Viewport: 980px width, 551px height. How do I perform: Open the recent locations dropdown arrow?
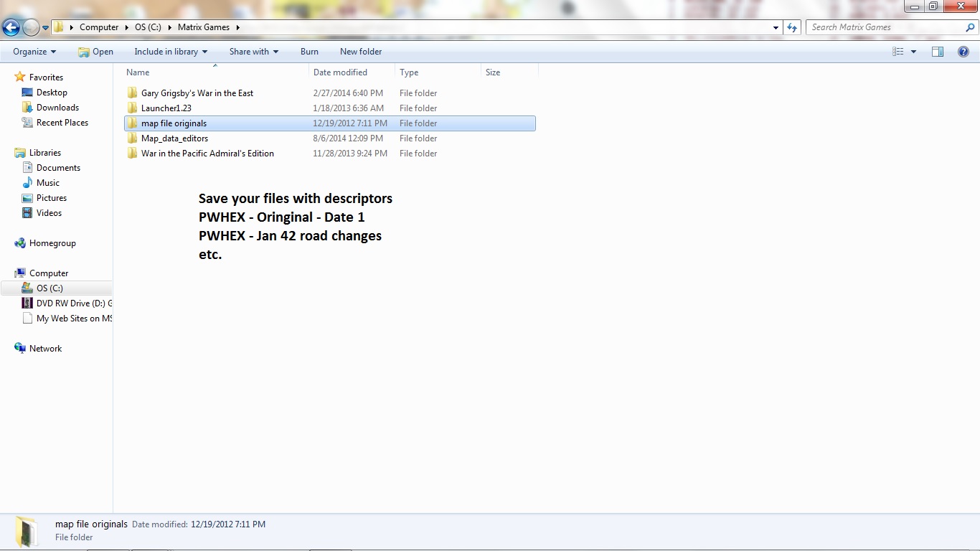(45, 28)
